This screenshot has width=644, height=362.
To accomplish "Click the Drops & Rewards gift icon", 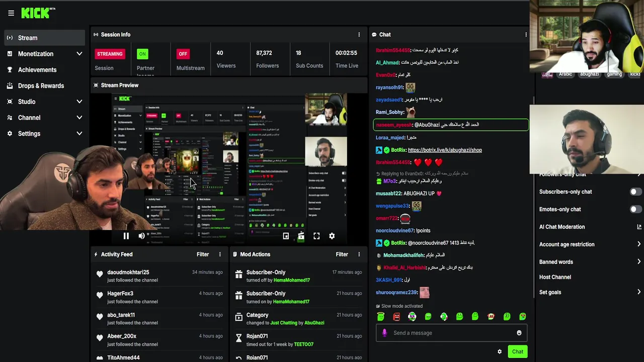I will tap(10, 86).
